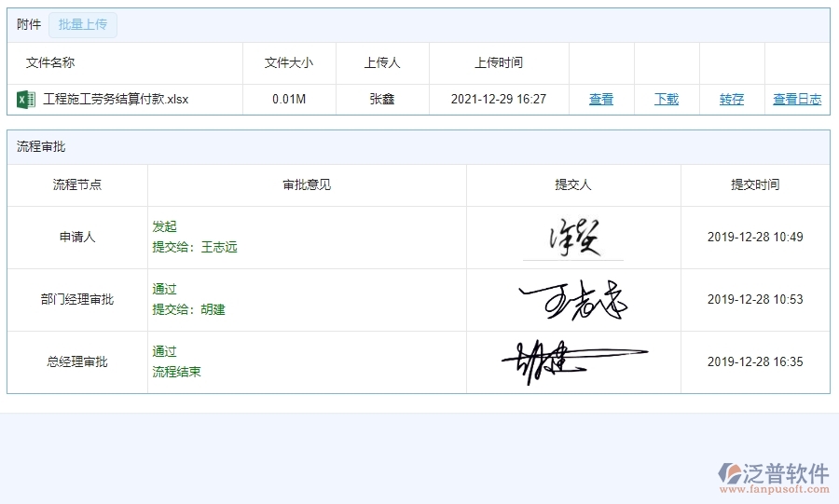The image size is (839, 504).
Task: Click the 提交时间 column header
Action: pyautogui.click(x=755, y=185)
